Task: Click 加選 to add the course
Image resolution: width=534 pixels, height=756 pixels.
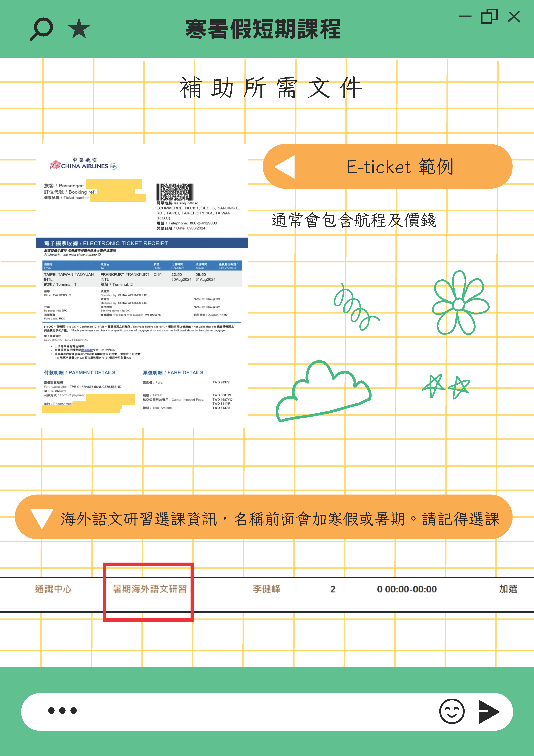Action: click(508, 589)
